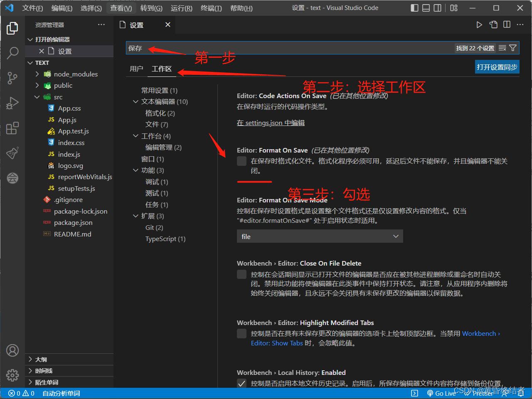The height and width of the screenshot is (399, 532).
Task: Enable the Format On Save checkbox
Action: (241, 161)
